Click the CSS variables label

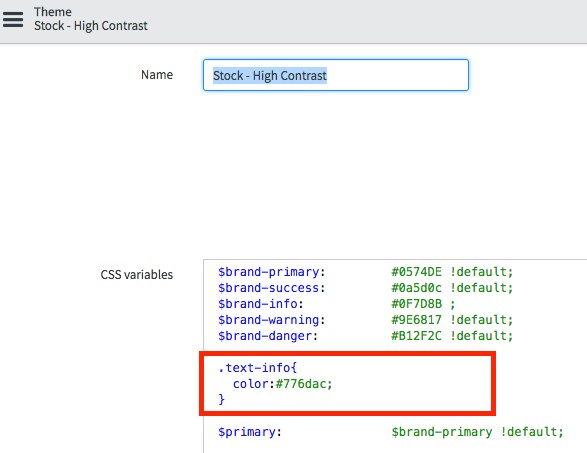(x=137, y=275)
